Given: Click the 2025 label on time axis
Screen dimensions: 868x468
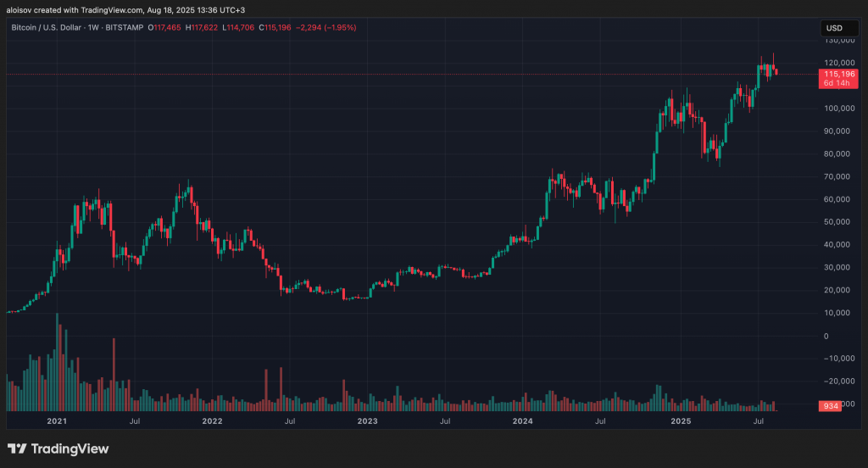Looking at the screenshot, I should [680, 421].
